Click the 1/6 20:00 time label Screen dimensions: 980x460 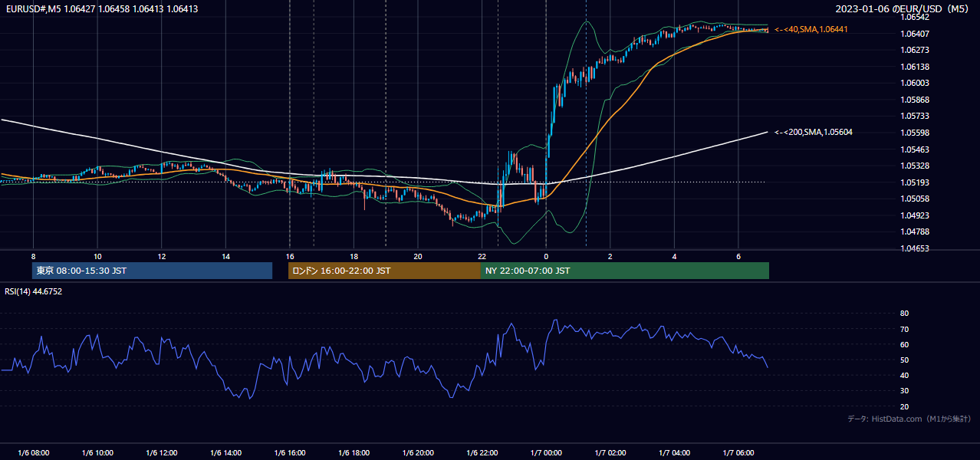click(418, 453)
